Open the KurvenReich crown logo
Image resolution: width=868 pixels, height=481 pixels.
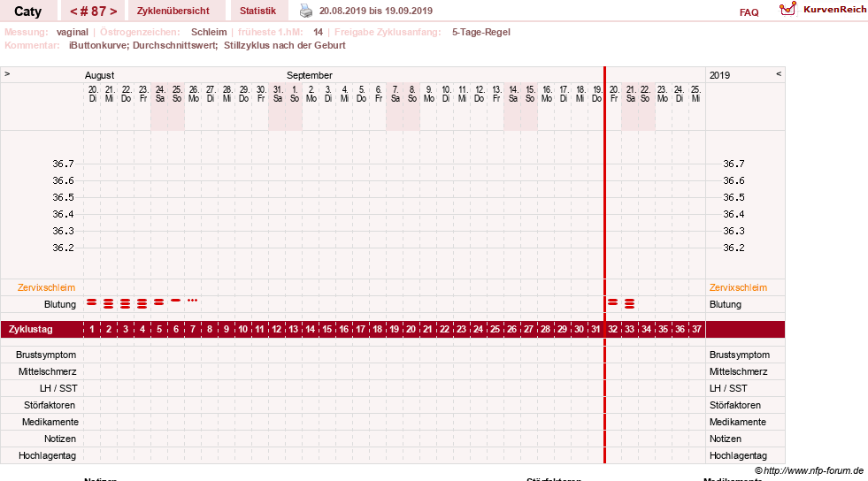pyautogui.click(x=787, y=9)
